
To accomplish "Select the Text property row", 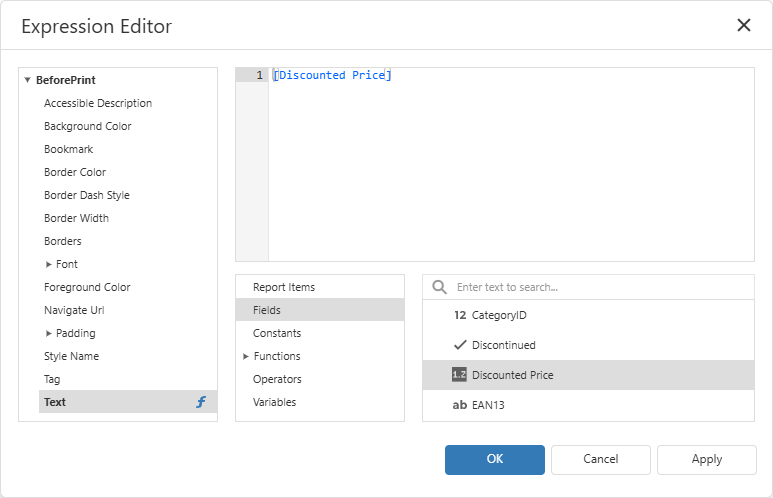I will [128, 402].
